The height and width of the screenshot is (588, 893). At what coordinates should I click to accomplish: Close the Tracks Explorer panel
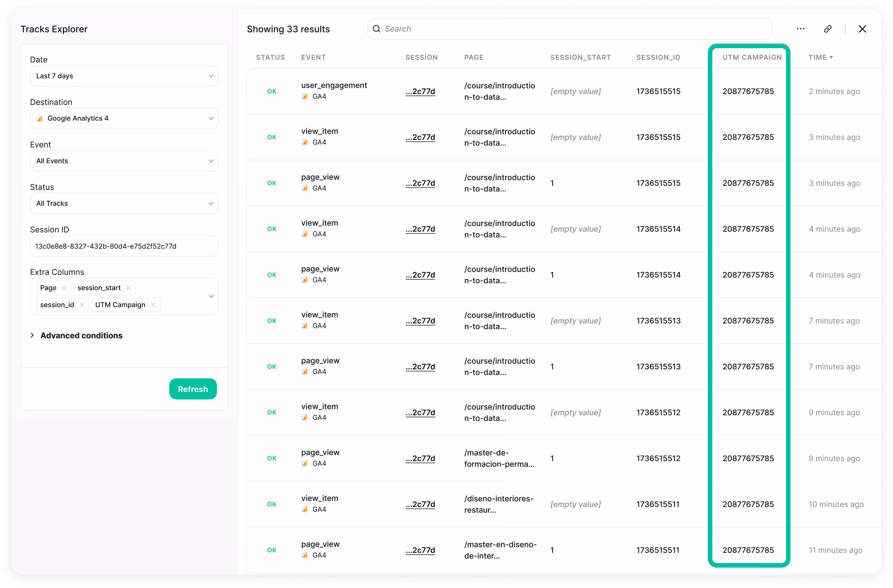click(862, 29)
